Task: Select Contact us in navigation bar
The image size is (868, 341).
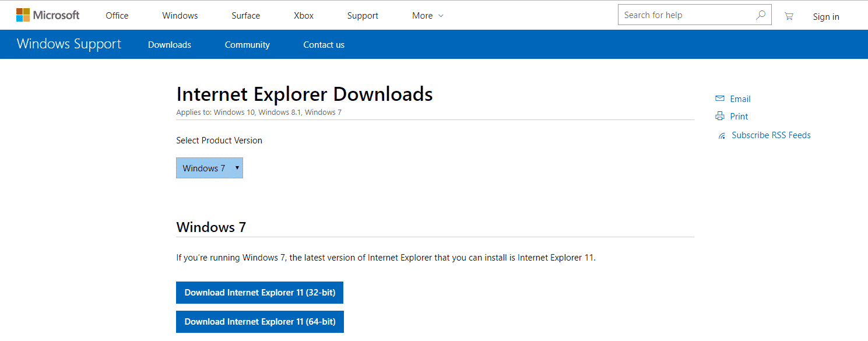Action: click(x=324, y=45)
